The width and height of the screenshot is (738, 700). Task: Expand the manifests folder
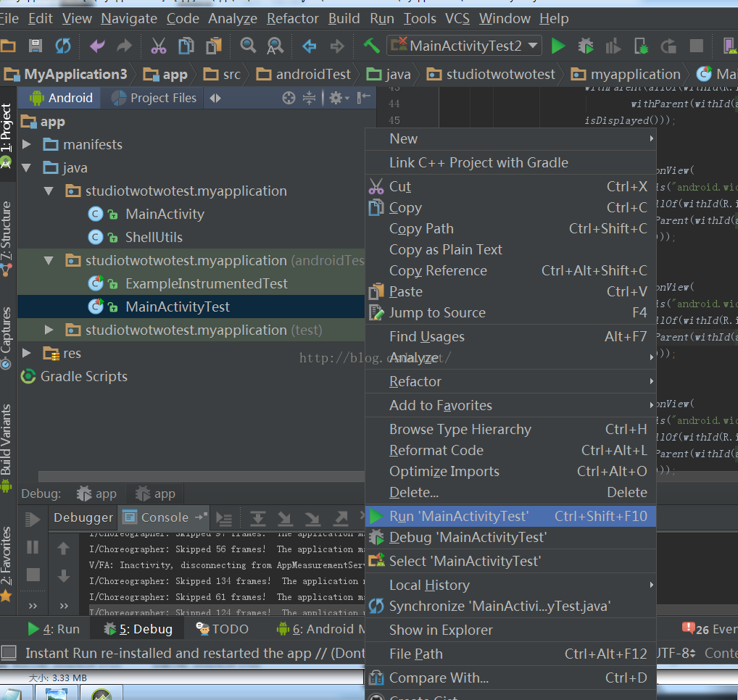[x=27, y=144]
